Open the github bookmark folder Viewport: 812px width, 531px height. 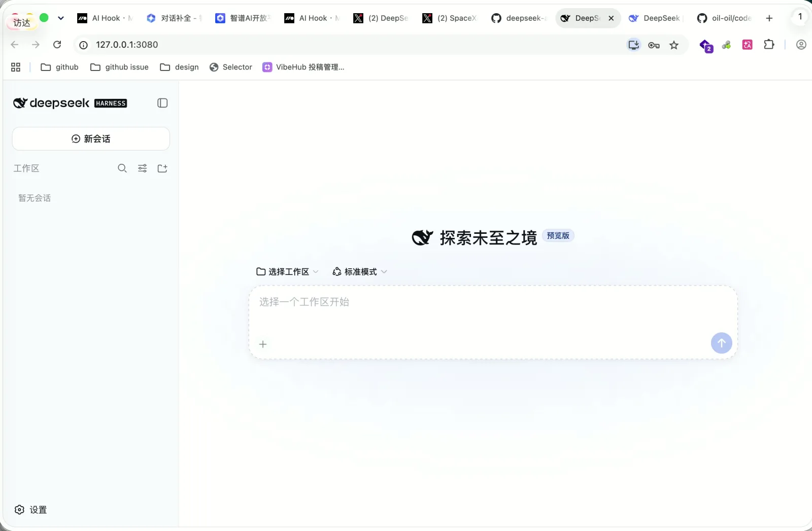(x=59, y=67)
